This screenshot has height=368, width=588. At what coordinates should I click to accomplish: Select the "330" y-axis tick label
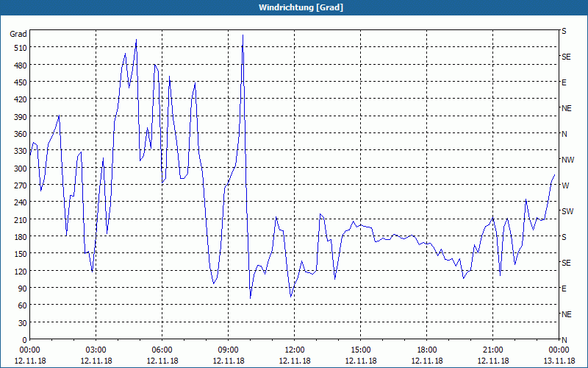click(21, 151)
